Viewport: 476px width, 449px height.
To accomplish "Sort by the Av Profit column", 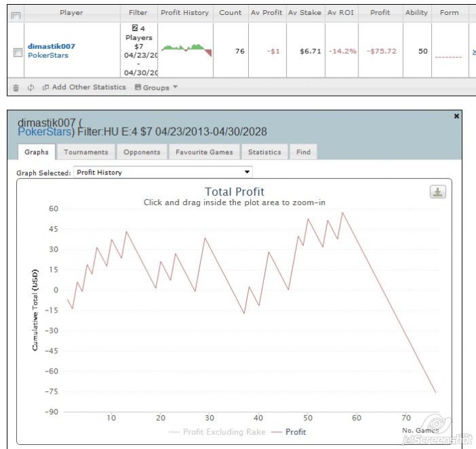I will [267, 13].
